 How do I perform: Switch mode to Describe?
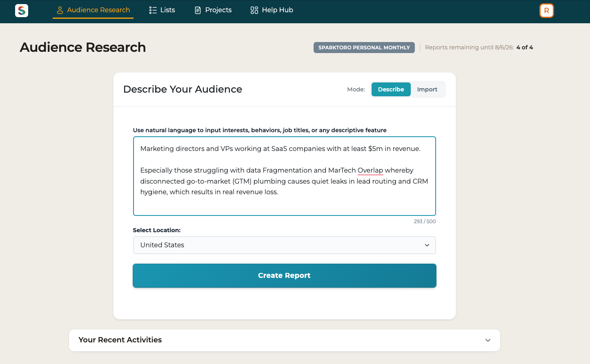click(391, 89)
